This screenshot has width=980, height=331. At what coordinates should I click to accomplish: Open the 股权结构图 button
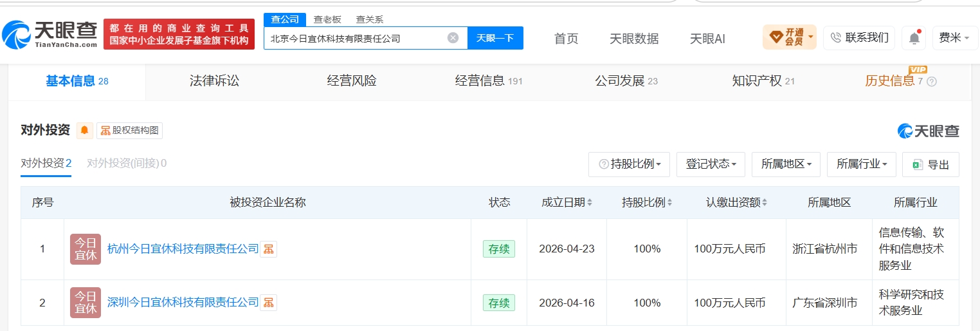(x=129, y=131)
